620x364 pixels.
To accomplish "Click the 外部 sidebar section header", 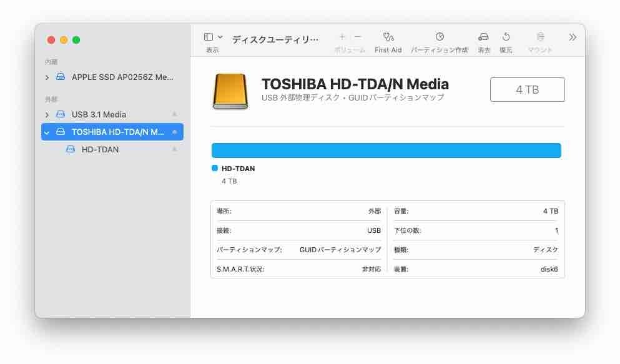I will pos(51,99).
